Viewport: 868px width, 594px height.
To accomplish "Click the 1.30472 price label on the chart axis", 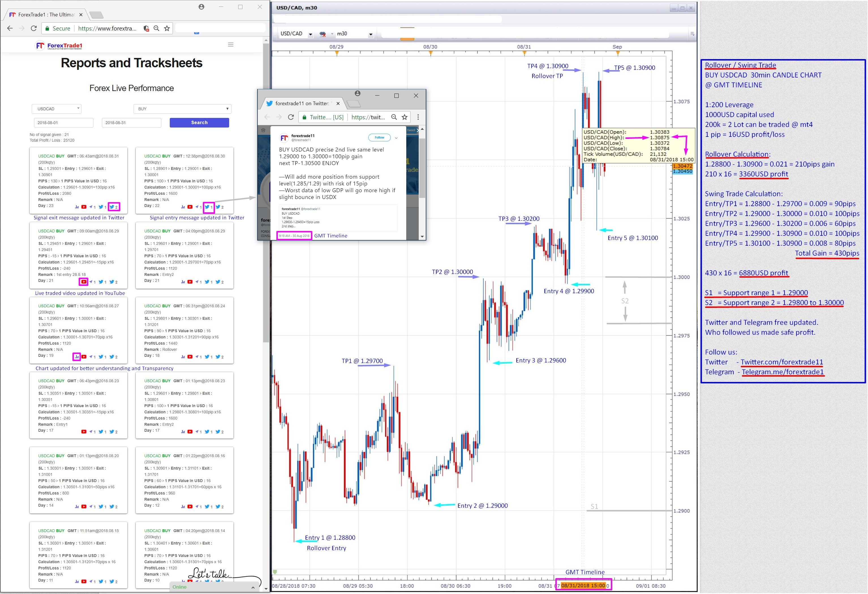I will coord(682,166).
